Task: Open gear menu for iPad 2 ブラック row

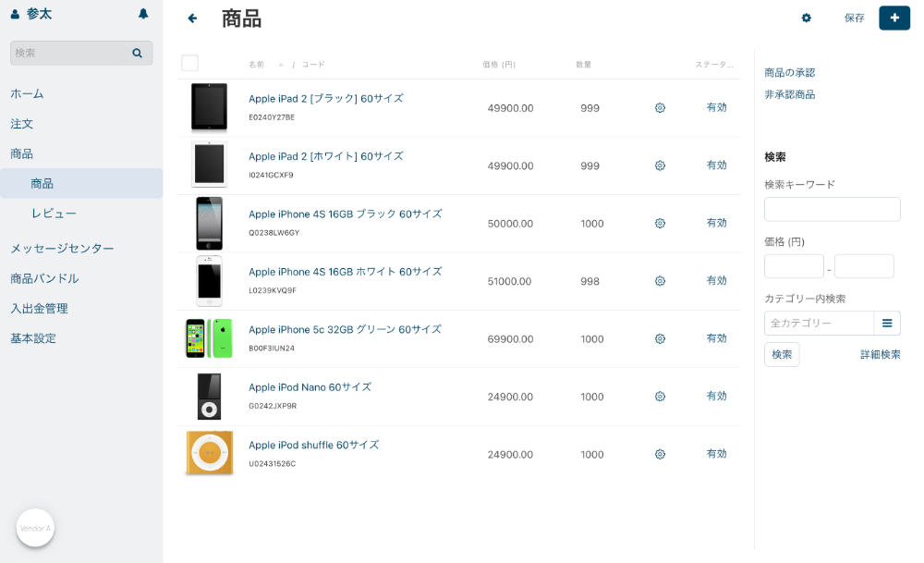Action: click(x=660, y=108)
